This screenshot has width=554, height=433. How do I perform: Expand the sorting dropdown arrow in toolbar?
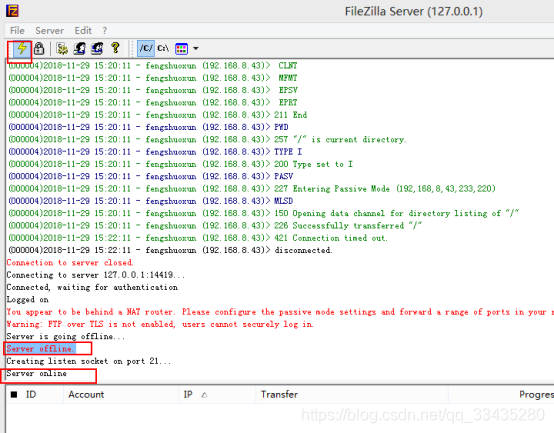195,49
